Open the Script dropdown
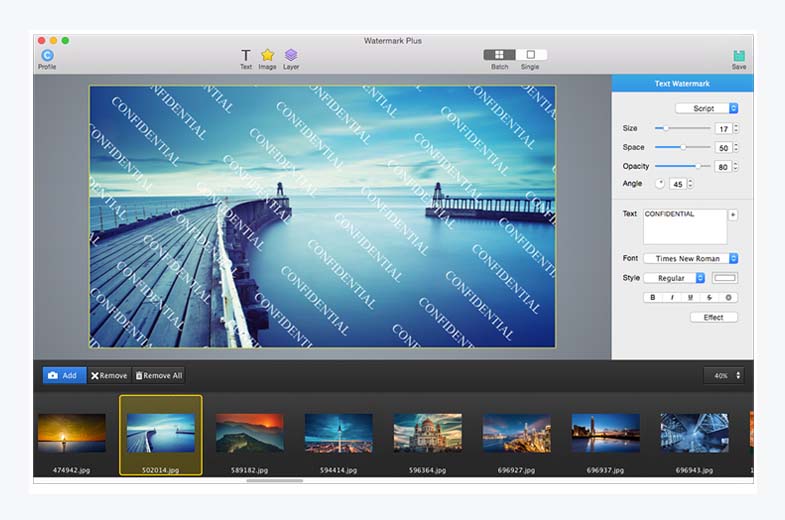The image size is (785, 520). [x=706, y=108]
